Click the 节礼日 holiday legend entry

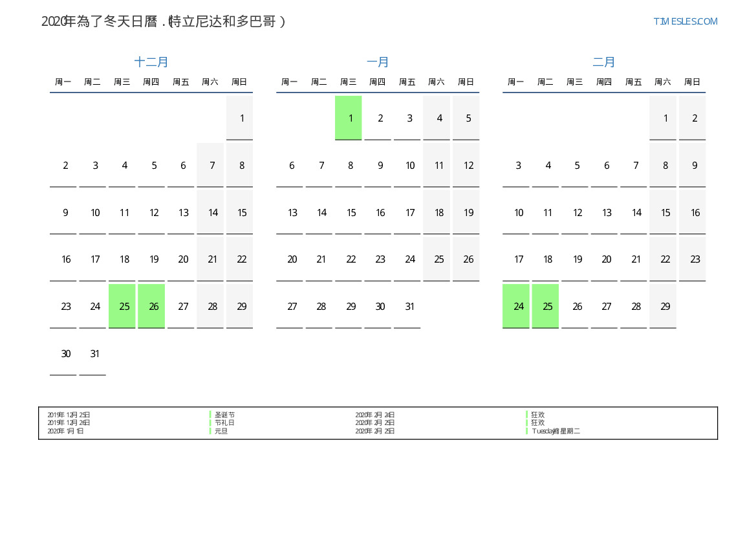tap(224, 422)
